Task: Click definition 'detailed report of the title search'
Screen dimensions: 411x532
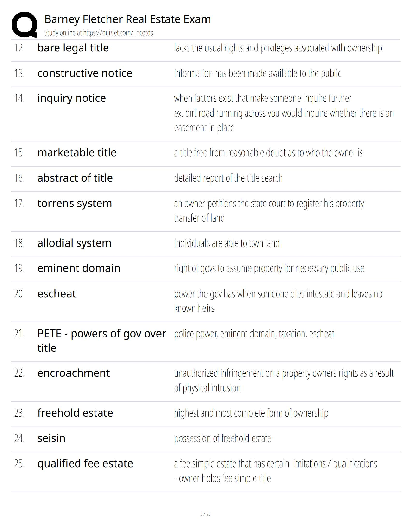Action: click(228, 178)
